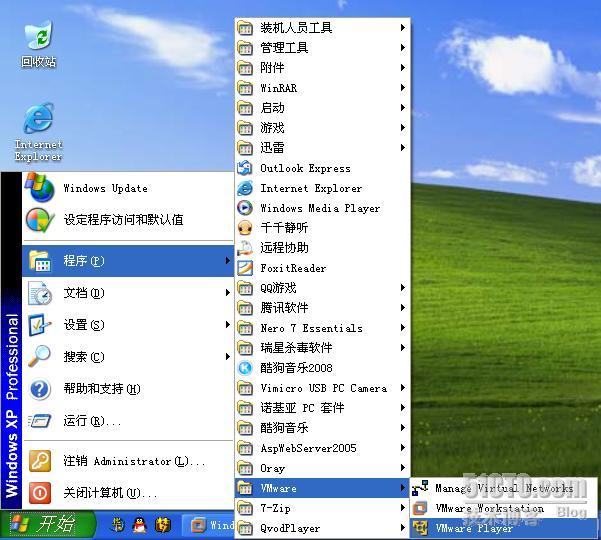Click the 搜索 magnifier icon
601x540 pixels.
(x=39, y=357)
